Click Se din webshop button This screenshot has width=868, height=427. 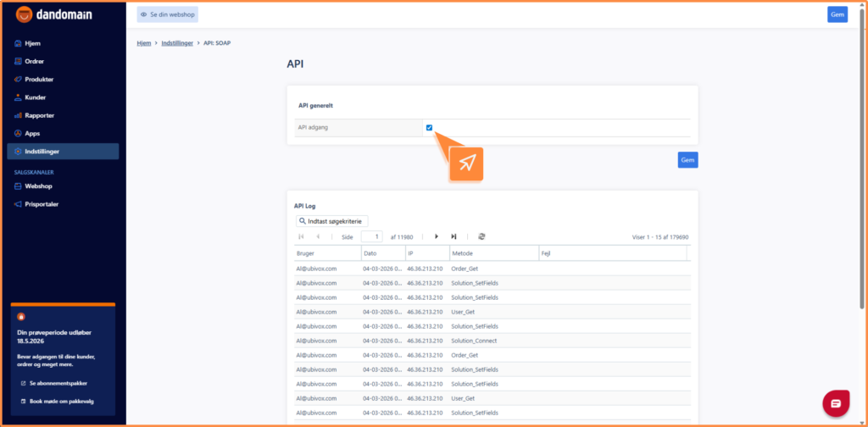click(167, 14)
